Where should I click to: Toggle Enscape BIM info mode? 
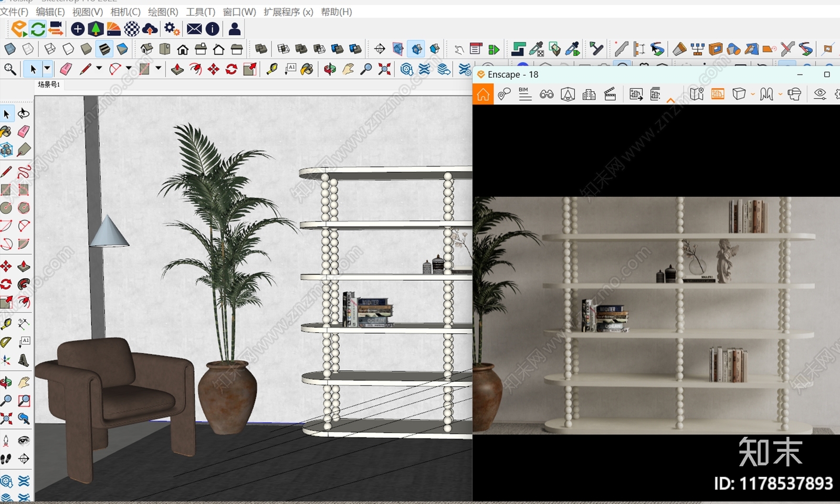coord(525,94)
